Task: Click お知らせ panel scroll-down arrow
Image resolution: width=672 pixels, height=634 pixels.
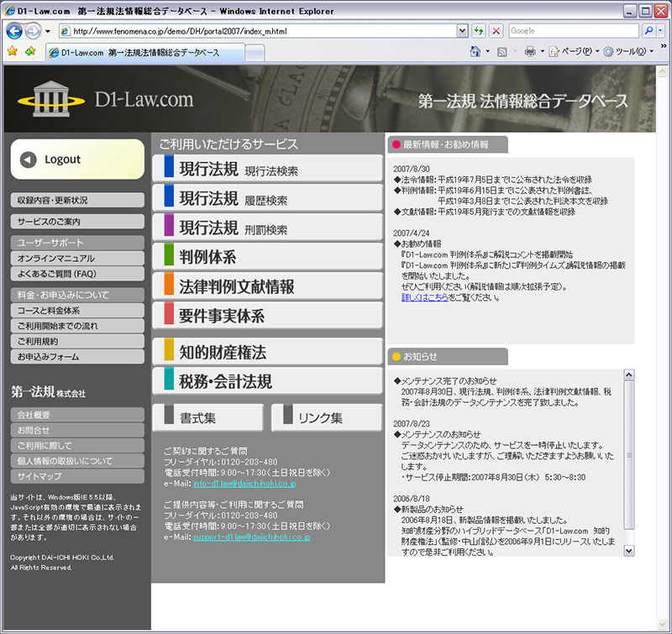Action: (628, 551)
